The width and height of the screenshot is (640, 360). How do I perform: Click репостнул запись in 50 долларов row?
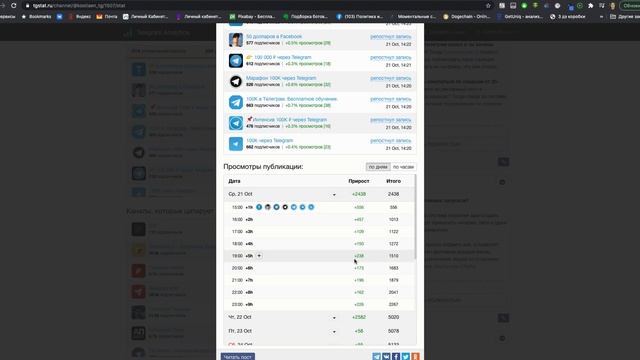tap(391, 37)
